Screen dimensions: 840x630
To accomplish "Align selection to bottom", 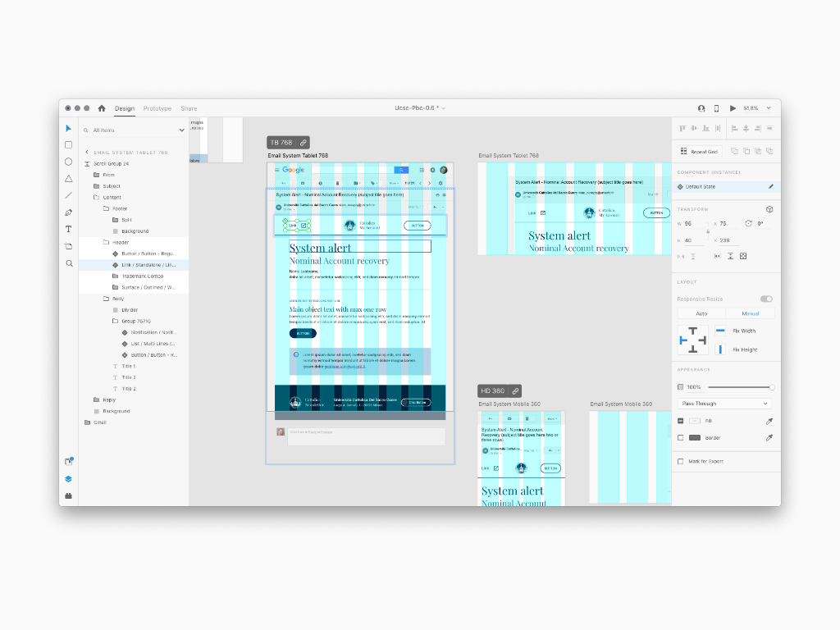I will (x=706, y=129).
